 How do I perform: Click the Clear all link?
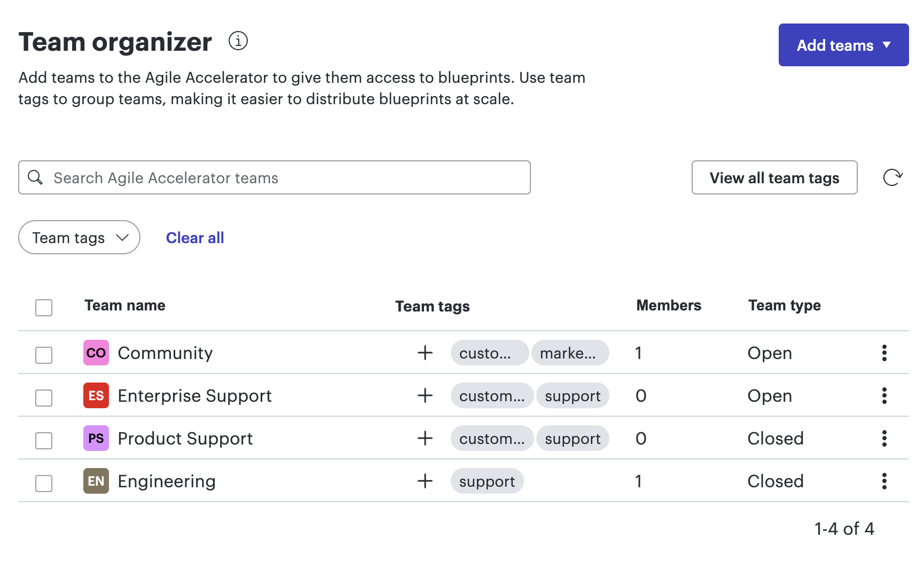[194, 237]
